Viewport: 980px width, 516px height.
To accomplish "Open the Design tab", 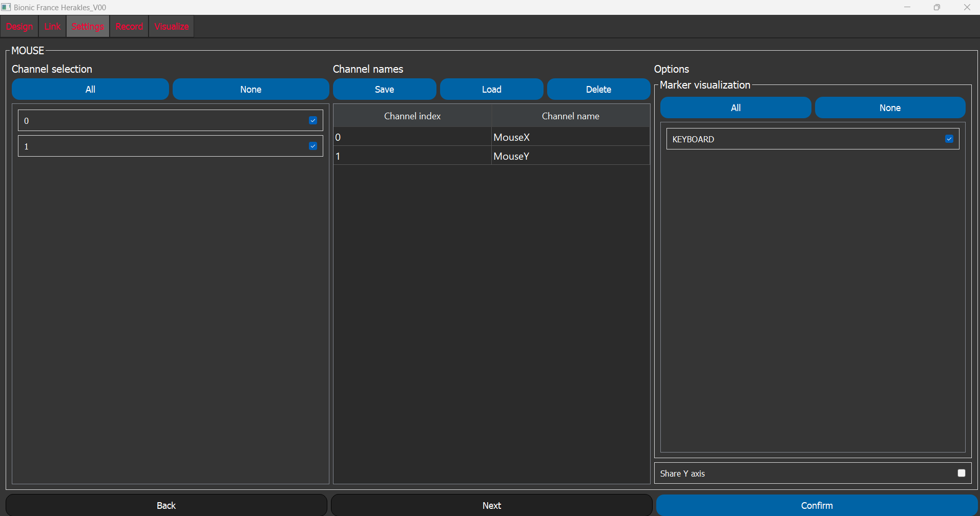I will pos(19,27).
